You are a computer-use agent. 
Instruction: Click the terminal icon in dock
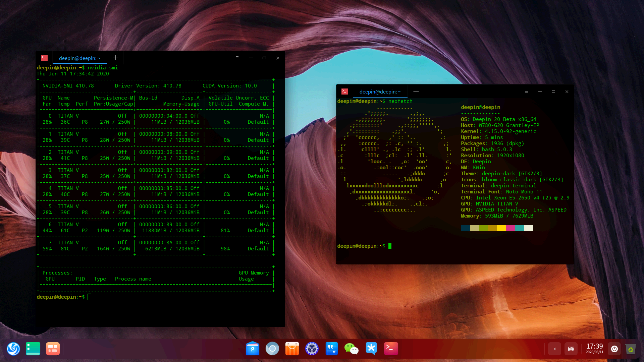pyautogui.click(x=391, y=349)
